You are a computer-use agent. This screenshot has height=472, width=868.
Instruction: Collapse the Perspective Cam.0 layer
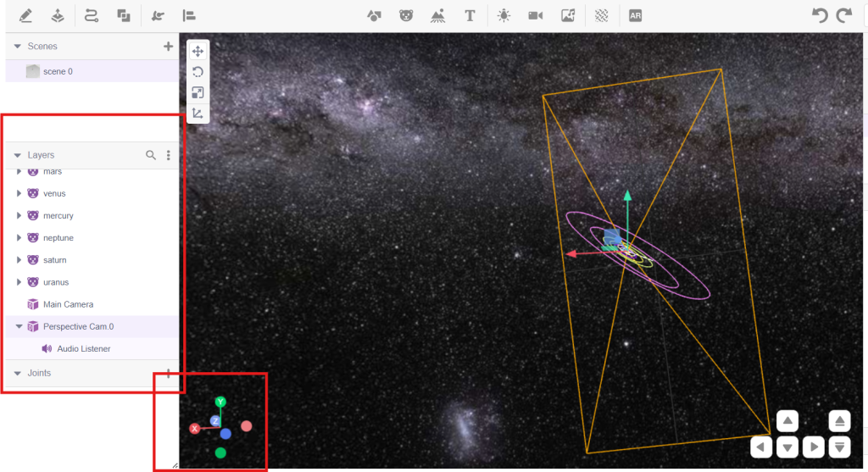pos(19,326)
